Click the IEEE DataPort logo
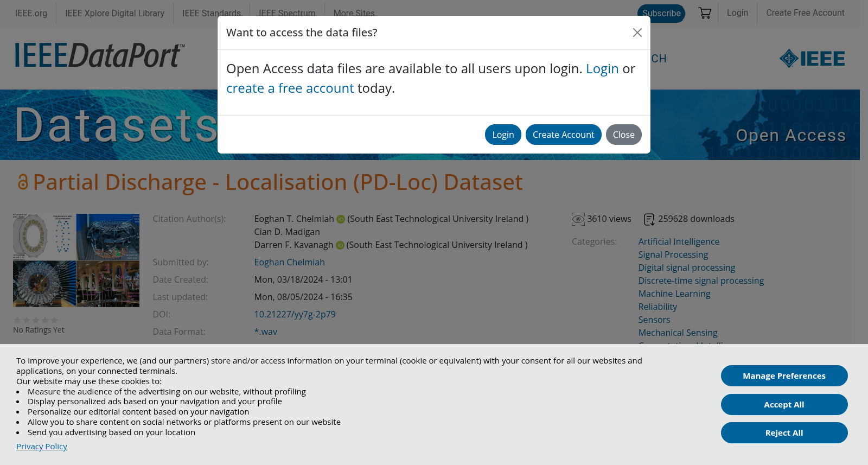The height and width of the screenshot is (465, 868). 100,55
